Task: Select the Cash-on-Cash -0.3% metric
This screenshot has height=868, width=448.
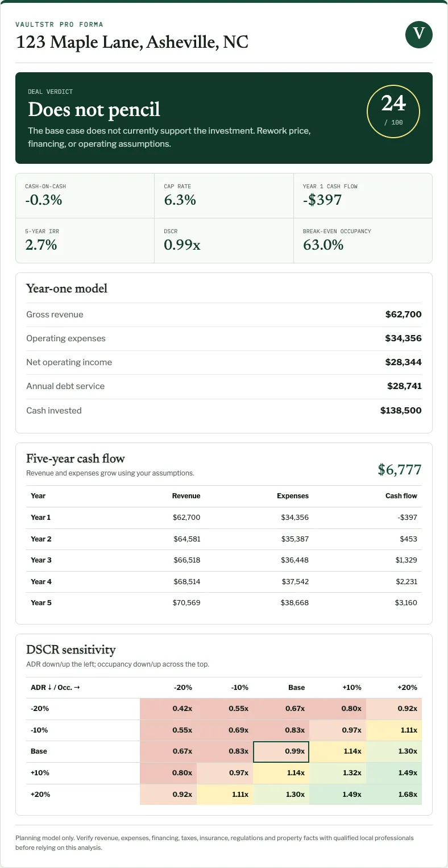Action: tap(85, 196)
